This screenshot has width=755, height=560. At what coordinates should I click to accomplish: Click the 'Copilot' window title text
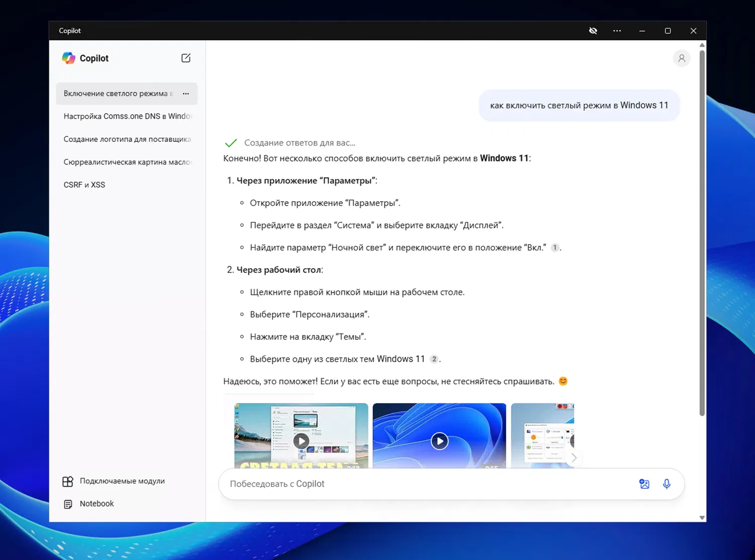coord(70,31)
